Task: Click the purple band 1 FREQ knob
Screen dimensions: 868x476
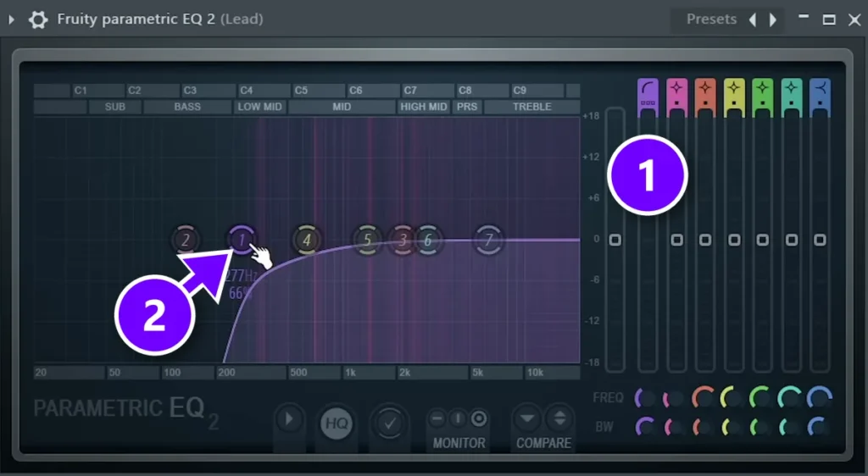Action: coord(646,398)
